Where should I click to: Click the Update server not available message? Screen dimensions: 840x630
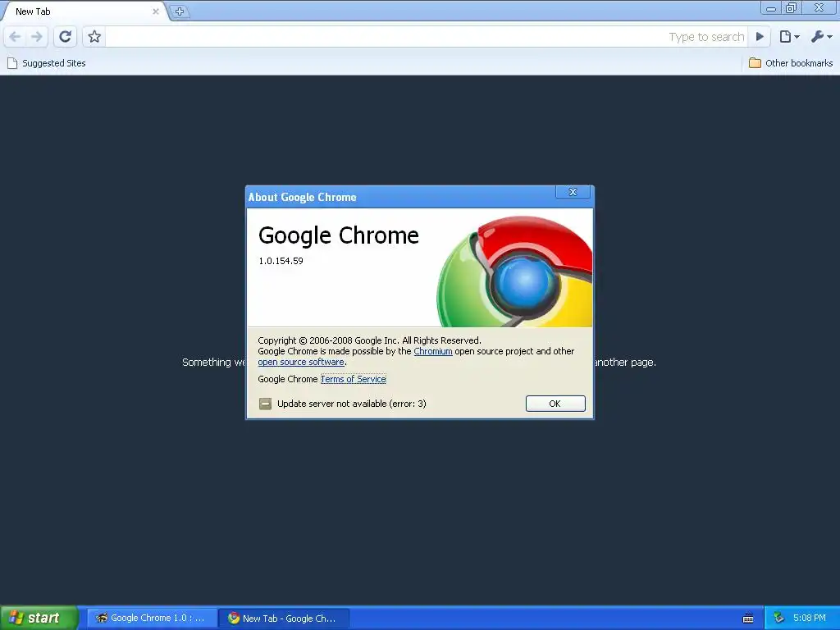[351, 404]
